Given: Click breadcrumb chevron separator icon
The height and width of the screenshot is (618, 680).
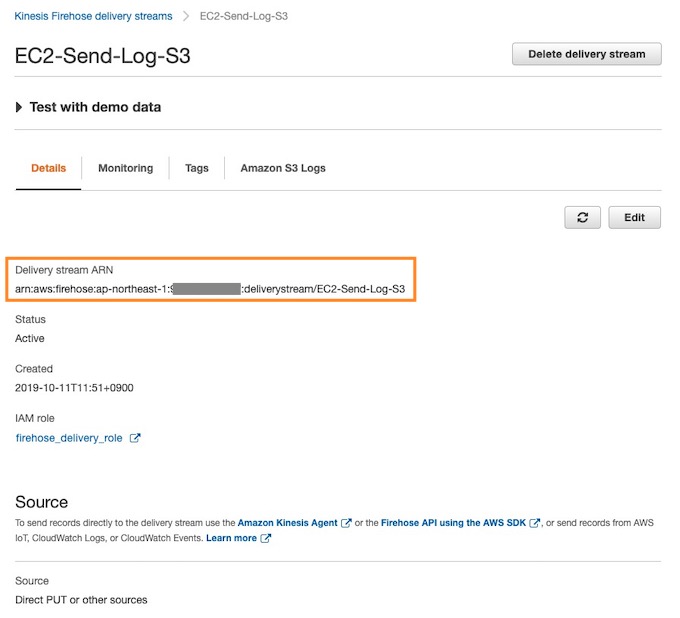Looking at the screenshot, I should 186,16.
